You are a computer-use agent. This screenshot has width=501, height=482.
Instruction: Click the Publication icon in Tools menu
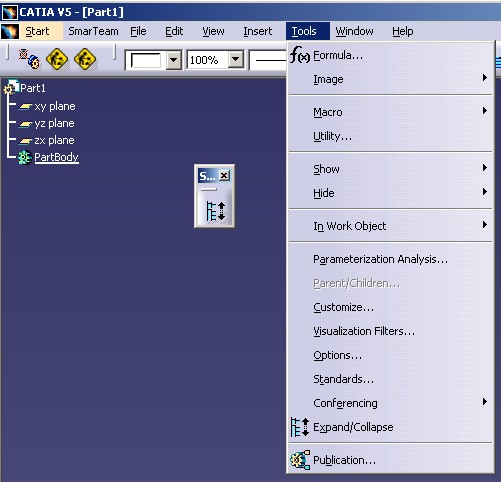300,460
